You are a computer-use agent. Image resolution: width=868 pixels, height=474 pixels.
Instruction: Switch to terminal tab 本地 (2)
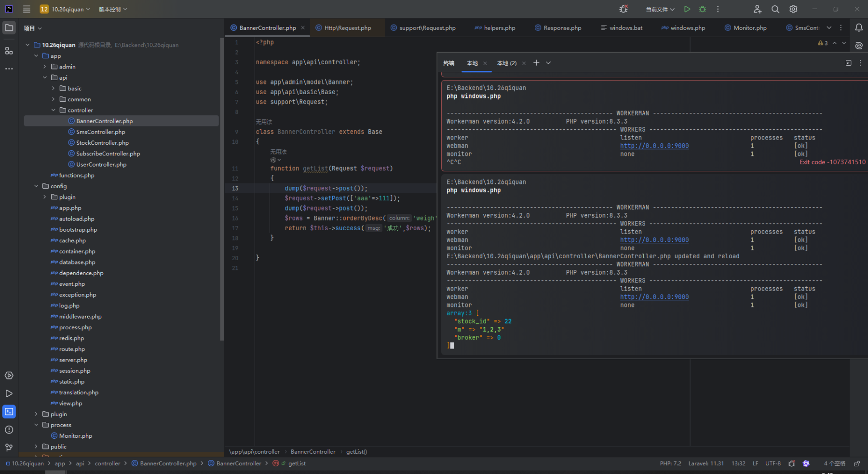tap(507, 63)
